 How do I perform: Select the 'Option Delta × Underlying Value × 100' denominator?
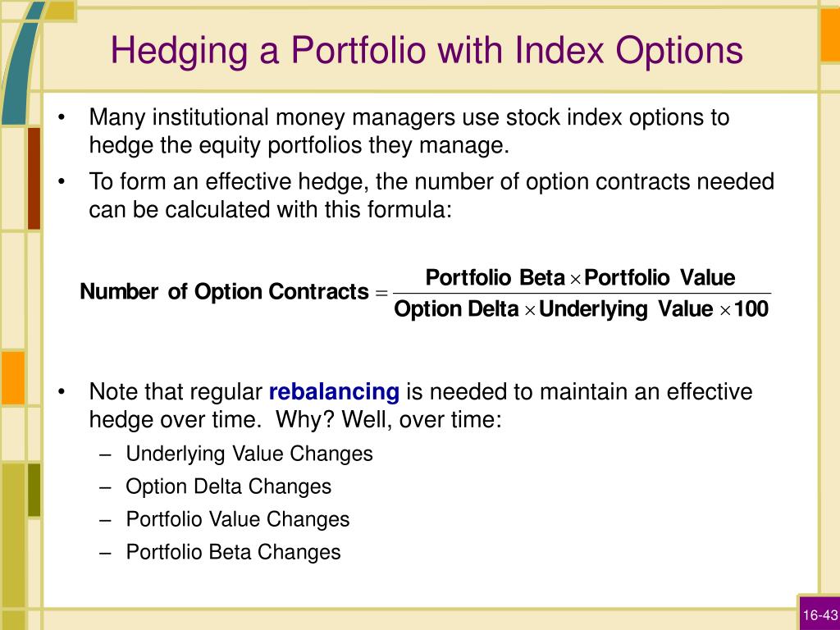point(582,309)
